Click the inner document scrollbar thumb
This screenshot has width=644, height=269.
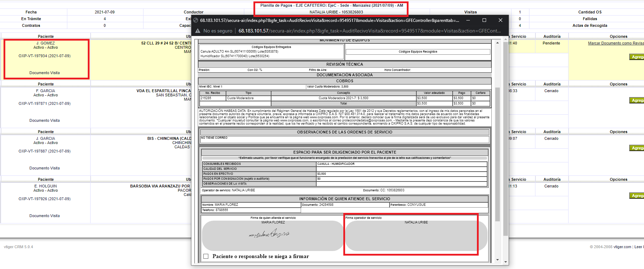497,154
